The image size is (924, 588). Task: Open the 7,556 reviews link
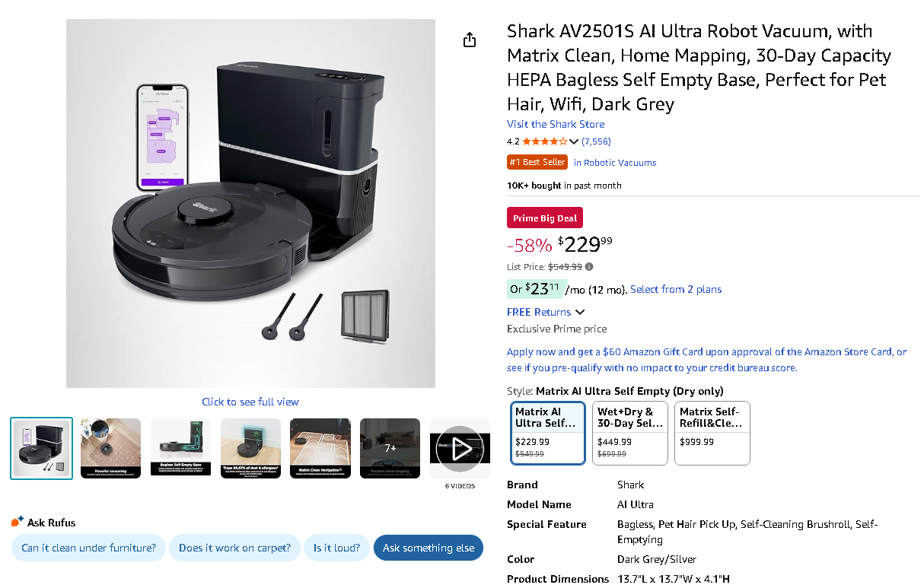596,141
